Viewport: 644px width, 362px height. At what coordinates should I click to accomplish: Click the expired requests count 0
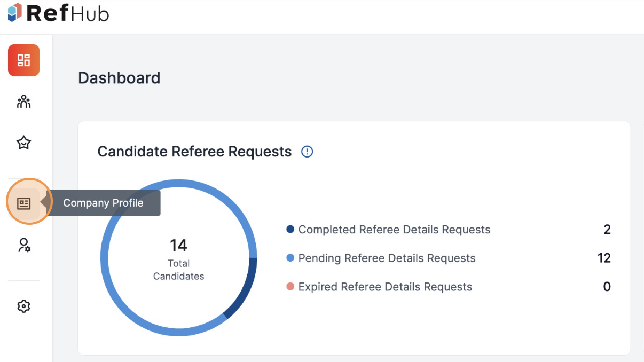607,287
